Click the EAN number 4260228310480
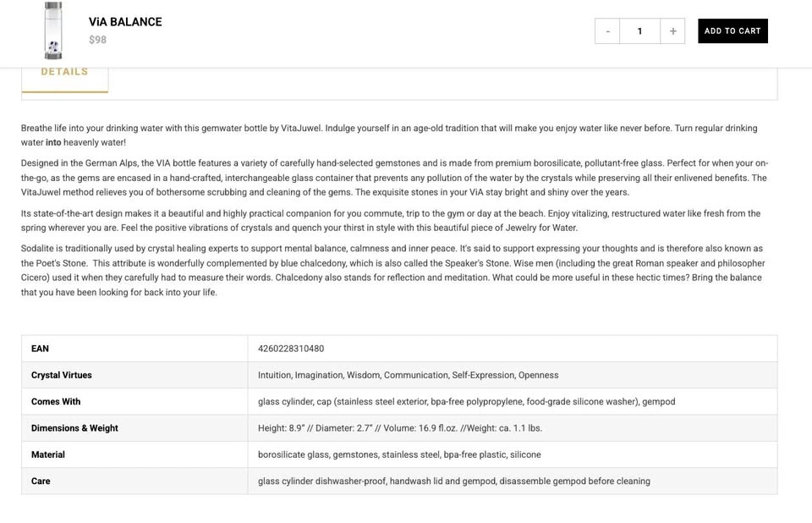The image size is (812, 523). pyautogui.click(x=291, y=349)
